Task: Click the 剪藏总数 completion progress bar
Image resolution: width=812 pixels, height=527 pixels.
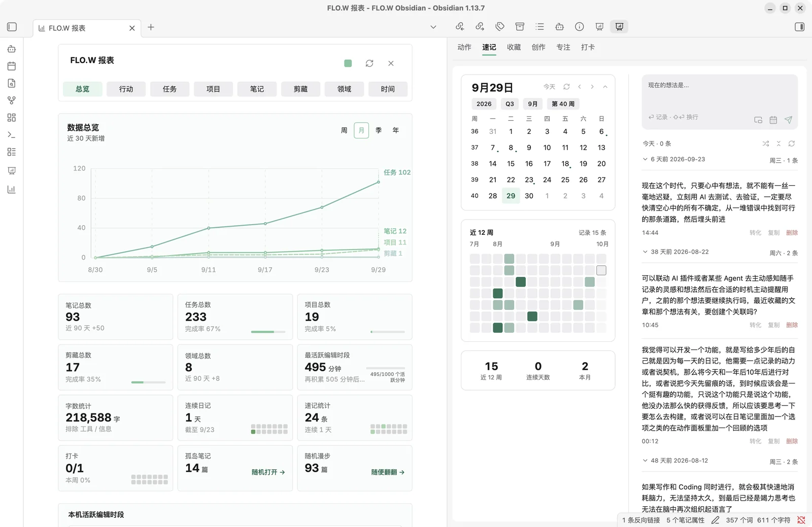Action: point(148,382)
